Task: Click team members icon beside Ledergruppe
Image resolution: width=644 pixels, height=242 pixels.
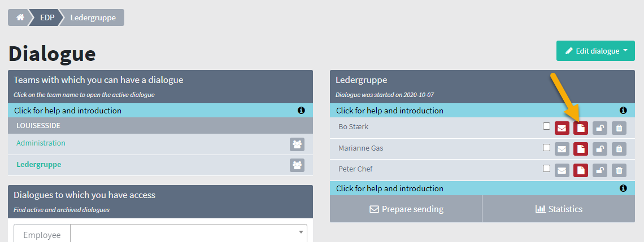Action: point(297,165)
